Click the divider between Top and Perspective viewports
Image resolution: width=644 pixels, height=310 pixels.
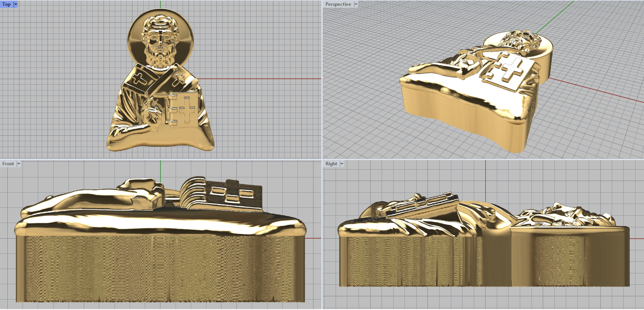pyautogui.click(x=322, y=81)
